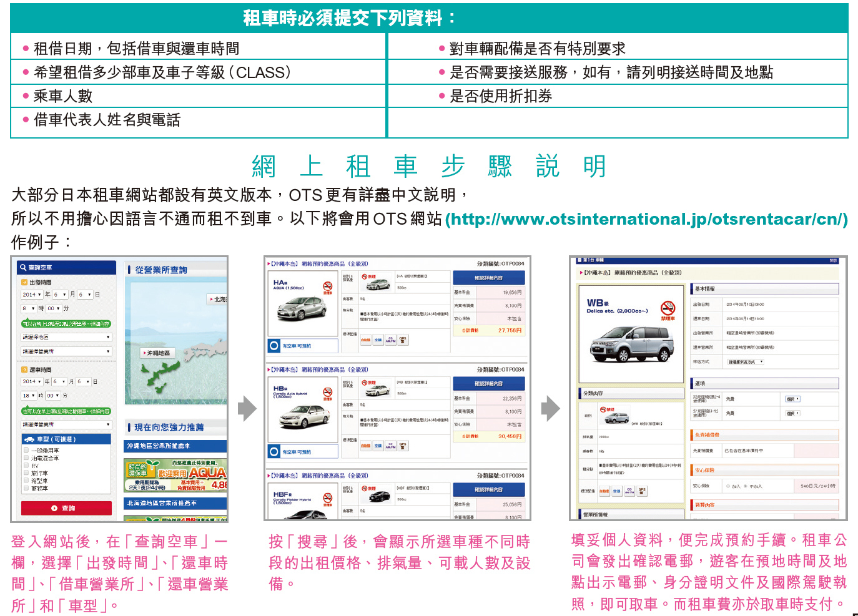
Task: Click the 免責補償費 section heading
Action: point(764,434)
